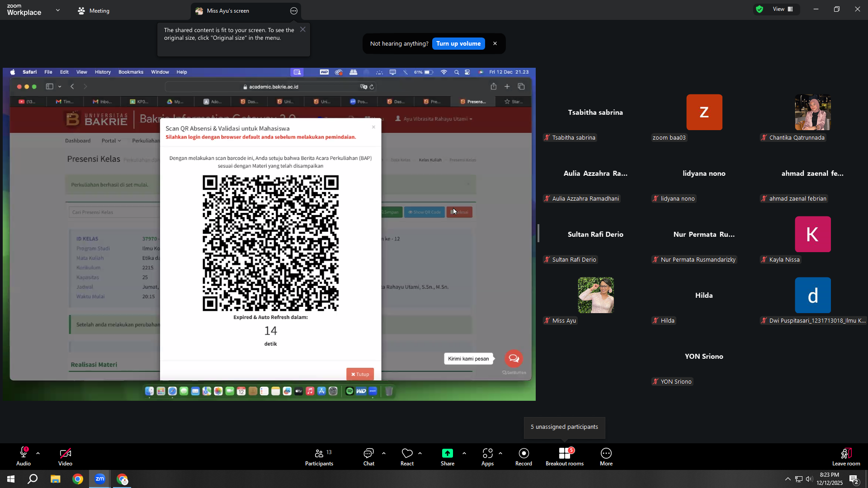
Task: Open the View layout menu
Action: 783,9
